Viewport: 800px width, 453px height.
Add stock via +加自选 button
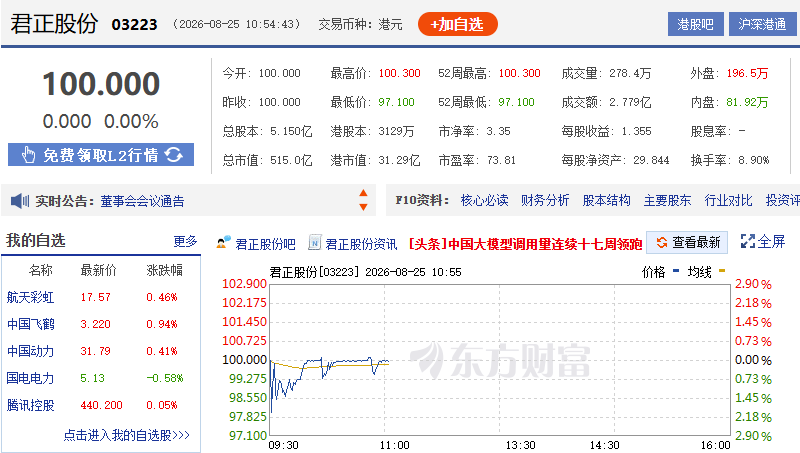(458, 24)
